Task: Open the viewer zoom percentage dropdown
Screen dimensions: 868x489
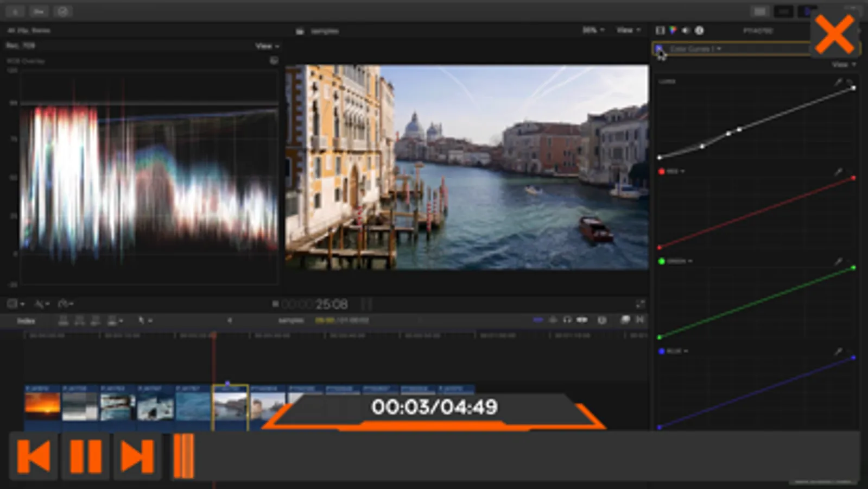Action: pyautogui.click(x=593, y=30)
